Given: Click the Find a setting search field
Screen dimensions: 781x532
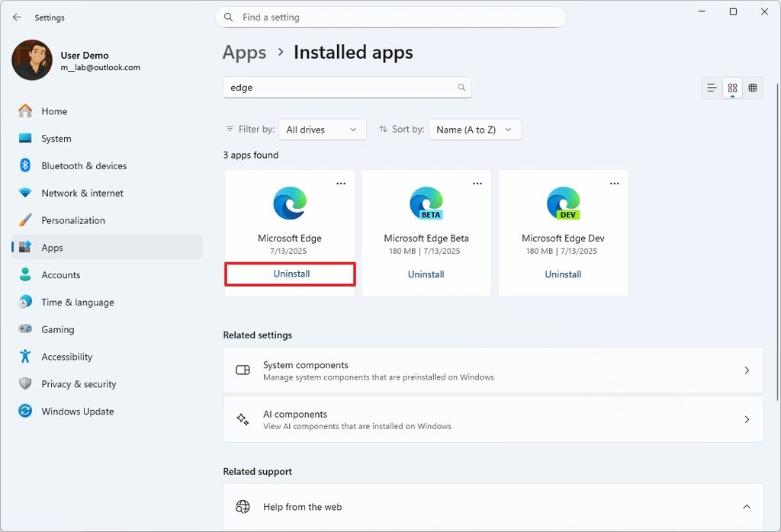Looking at the screenshot, I should [x=391, y=18].
